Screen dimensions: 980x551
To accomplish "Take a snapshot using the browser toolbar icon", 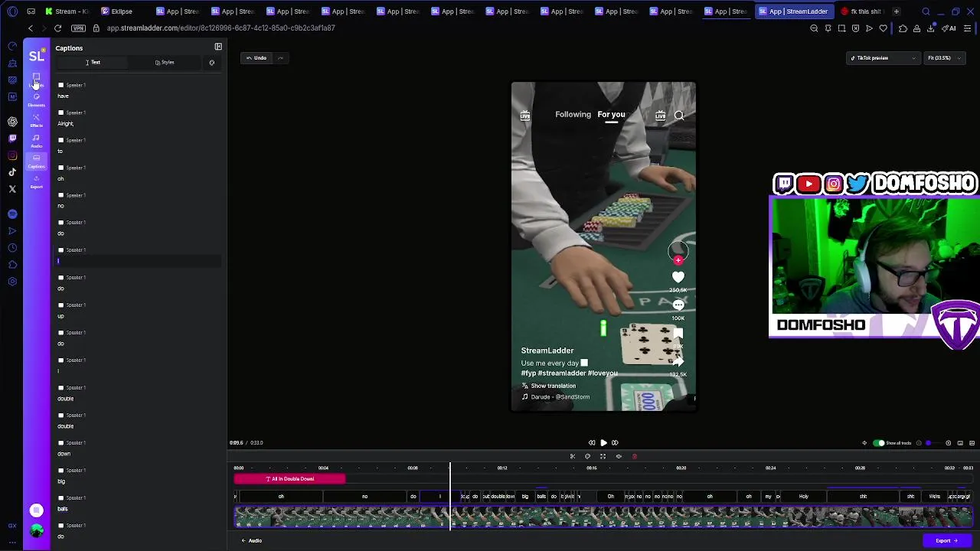I will tap(841, 28).
